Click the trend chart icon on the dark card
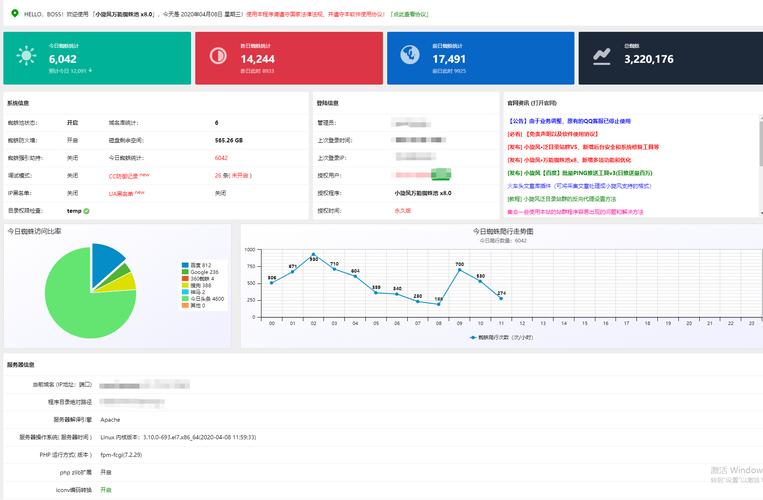763x500 pixels. coord(601,57)
